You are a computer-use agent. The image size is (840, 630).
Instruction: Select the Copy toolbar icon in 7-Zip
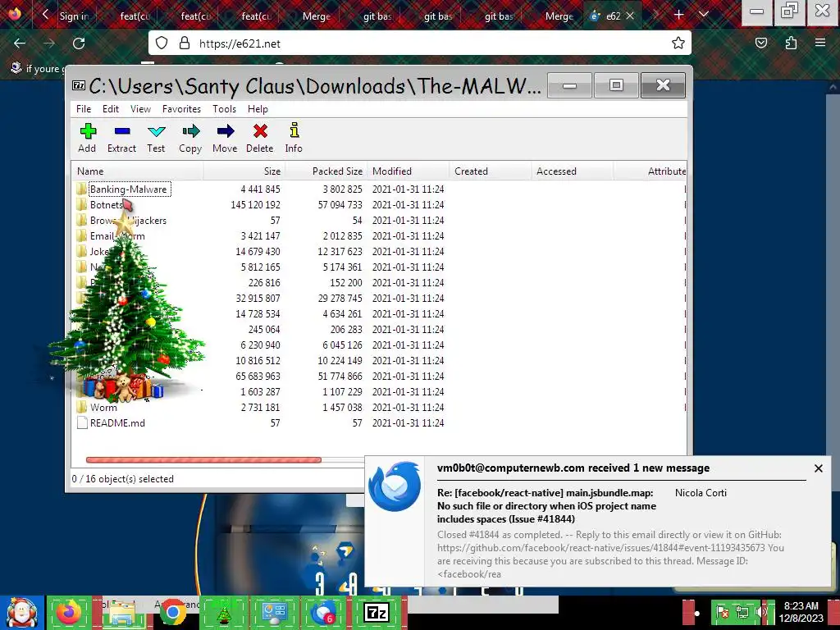click(190, 131)
